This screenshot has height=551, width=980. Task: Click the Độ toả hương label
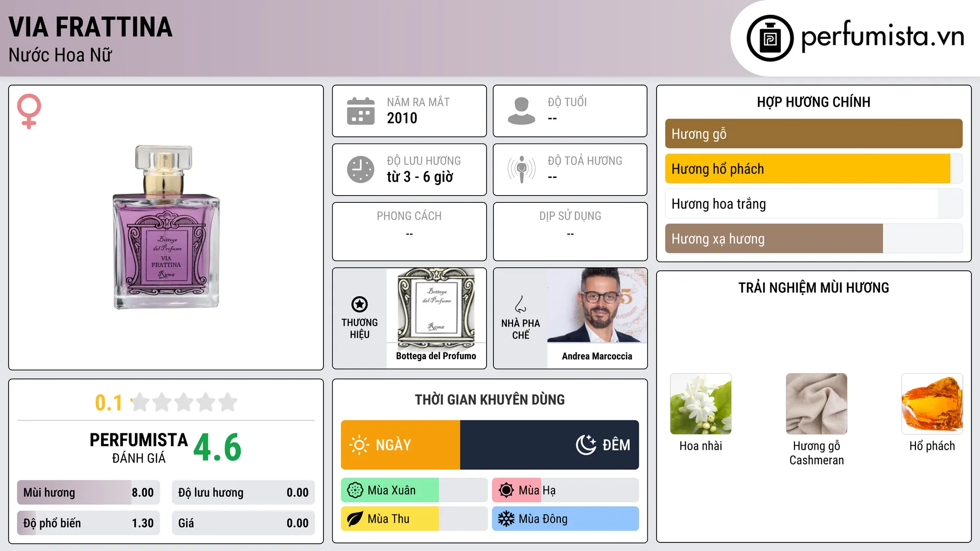pos(585,161)
